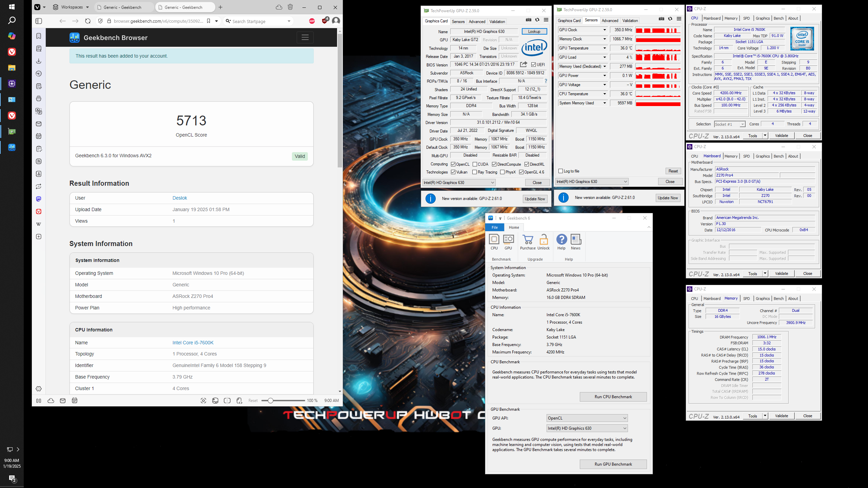The width and height of the screenshot is (868, 488).
Task: Open the Mastodon web panel in sidebar
Action: 39,199
